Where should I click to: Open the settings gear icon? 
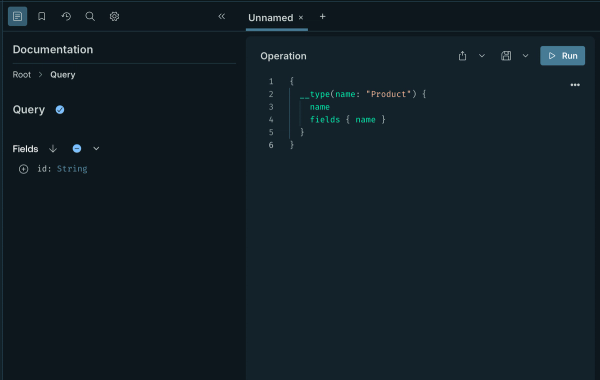(114, 16)
